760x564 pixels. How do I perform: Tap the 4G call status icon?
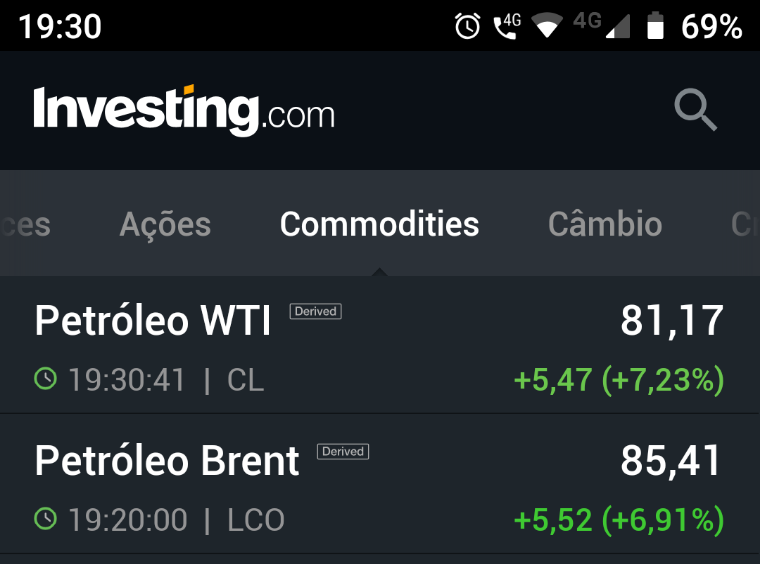click(507, 27)
